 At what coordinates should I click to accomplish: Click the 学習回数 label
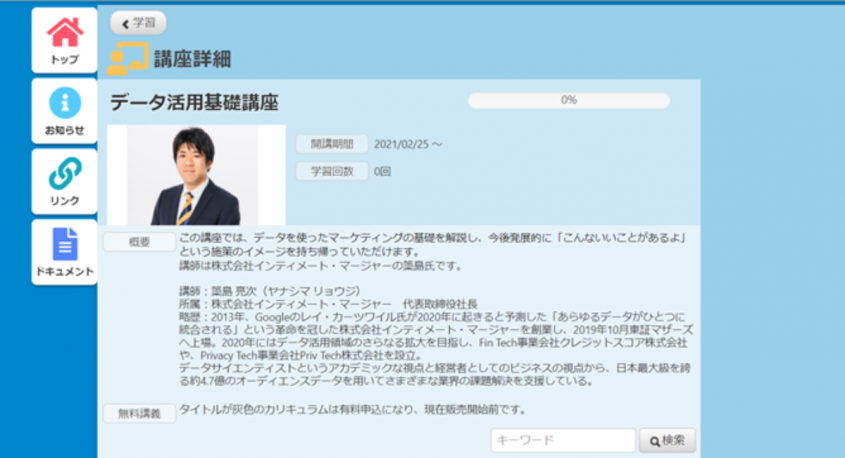[x=332, y=171]
